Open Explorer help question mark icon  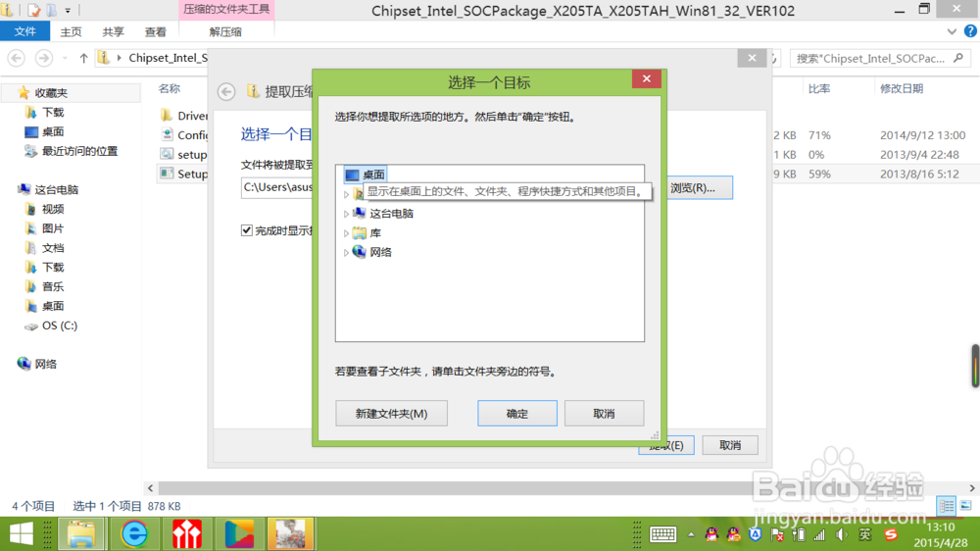pyautogui.click(x=970, y=31)
